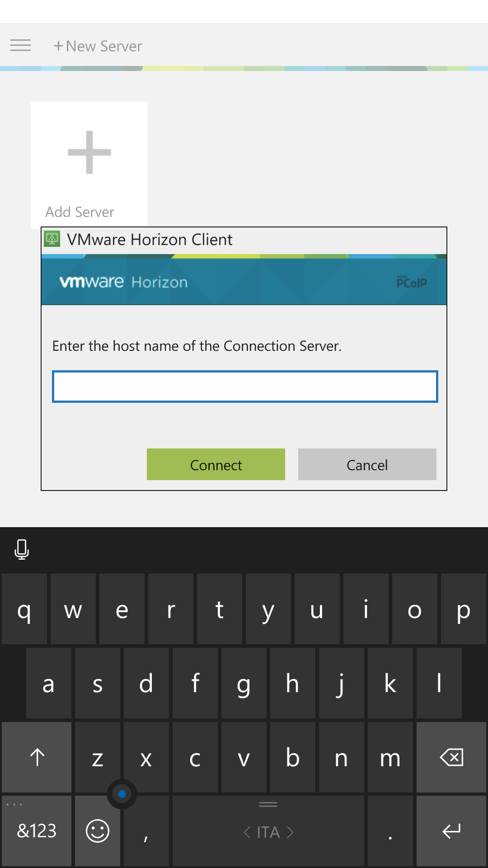
Task: Tap the period key
Action: pos(390,831)
